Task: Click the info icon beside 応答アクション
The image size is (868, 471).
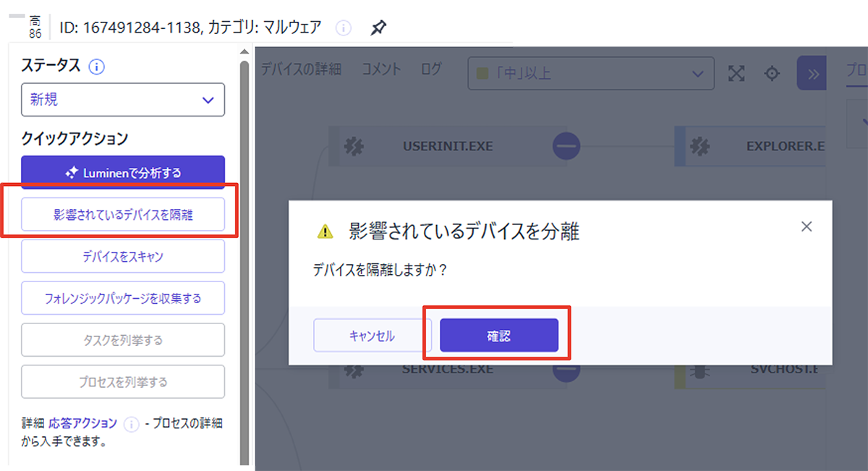Action: pos(131,424)
